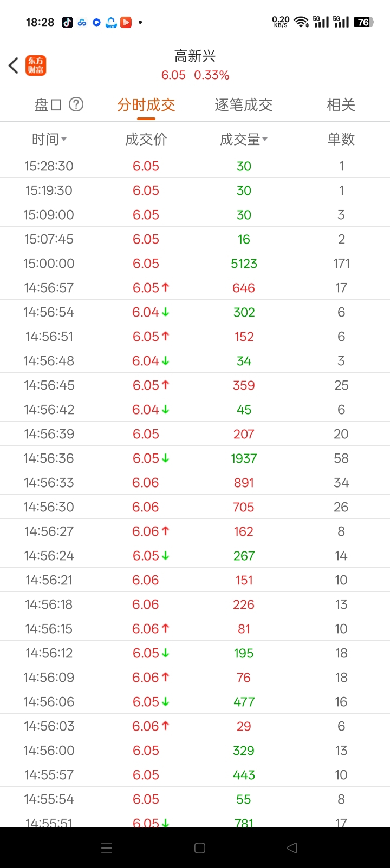Select the 14:56:36 row with volume 1937

pyautogui.click(x=195, y=458)
